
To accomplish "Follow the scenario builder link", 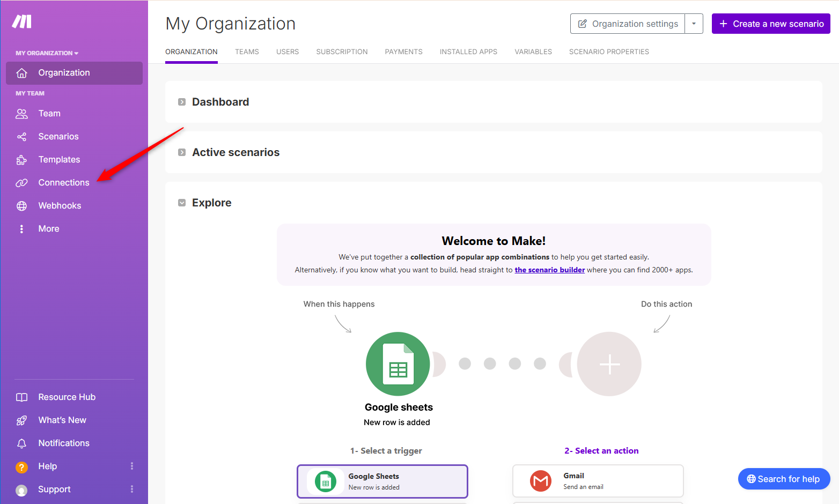I will [x=549, y=270].
